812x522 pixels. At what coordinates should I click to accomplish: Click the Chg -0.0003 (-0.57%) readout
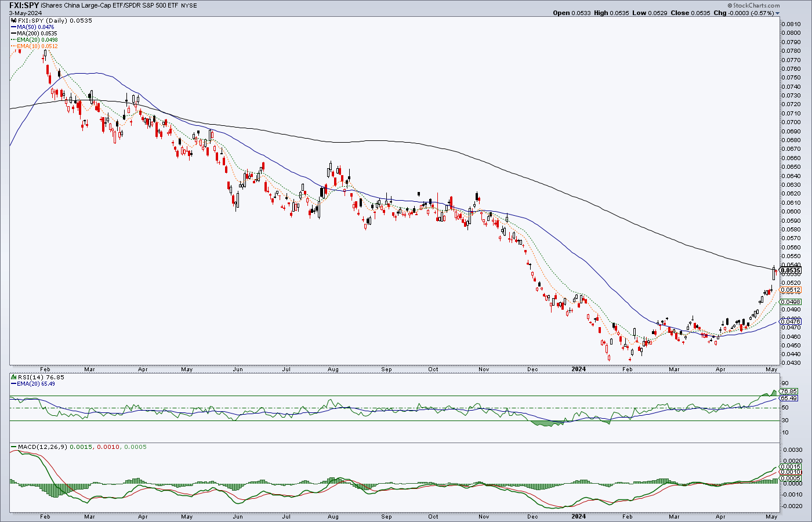click(743, 13)
